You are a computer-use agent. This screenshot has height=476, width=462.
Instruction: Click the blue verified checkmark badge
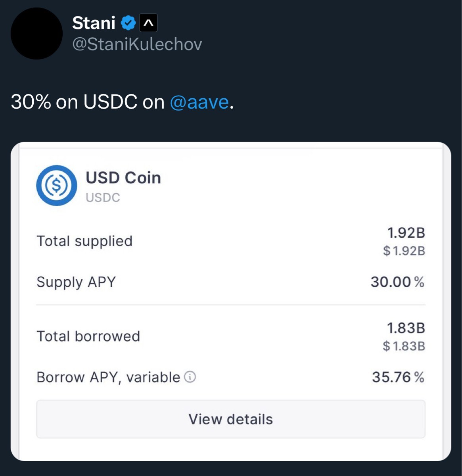click(x=128, y=23)
